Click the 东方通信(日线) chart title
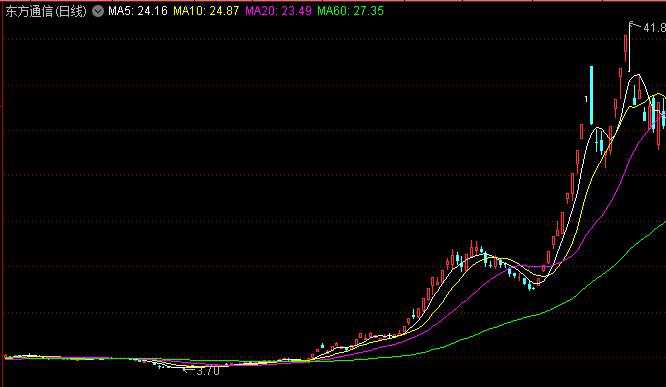666x387 pixels. (46, 11)
